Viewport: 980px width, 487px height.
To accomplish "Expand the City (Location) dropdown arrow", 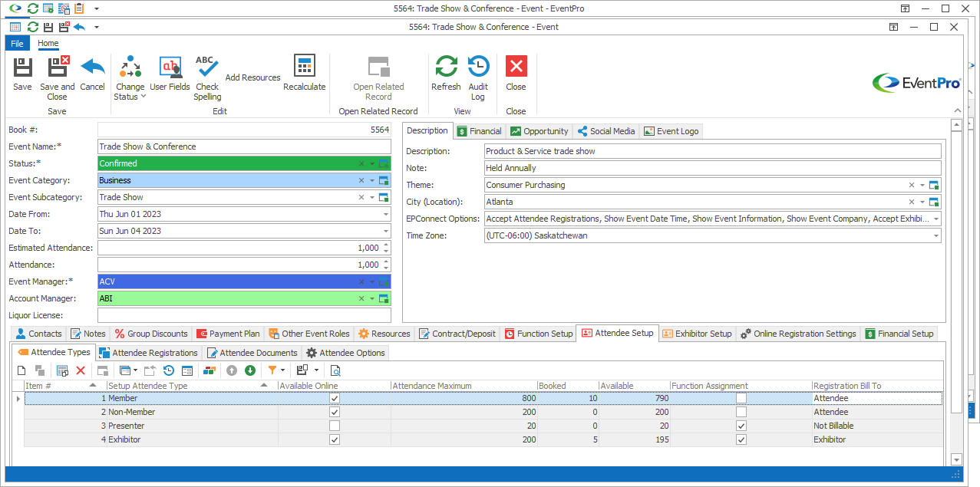I will (x=922, y=202).
